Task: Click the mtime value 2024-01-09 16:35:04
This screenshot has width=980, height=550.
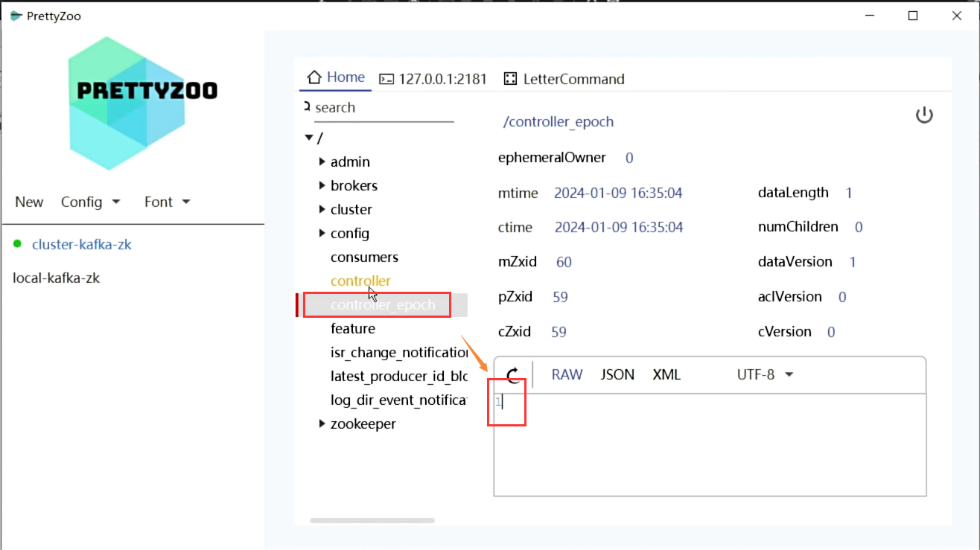Action: [618, 193]
